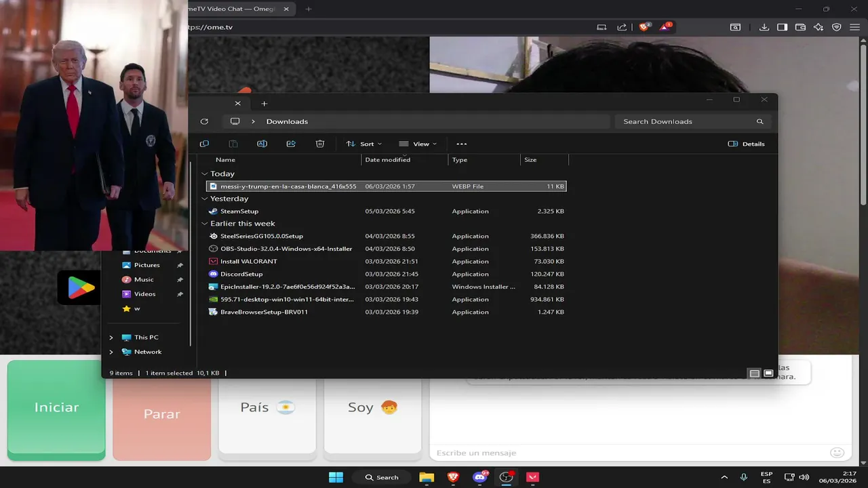Click the Rename icon in Explorer toolbar
The height and width of the screenshot is (488, 868).
pyautogui.click(x=262, y=144)
